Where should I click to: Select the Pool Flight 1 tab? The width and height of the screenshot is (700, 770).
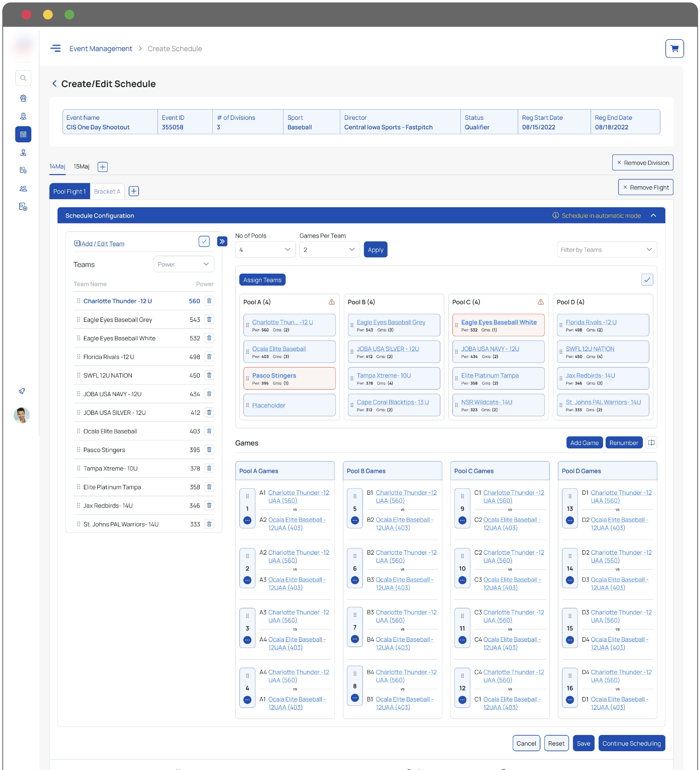click(69, 191)
